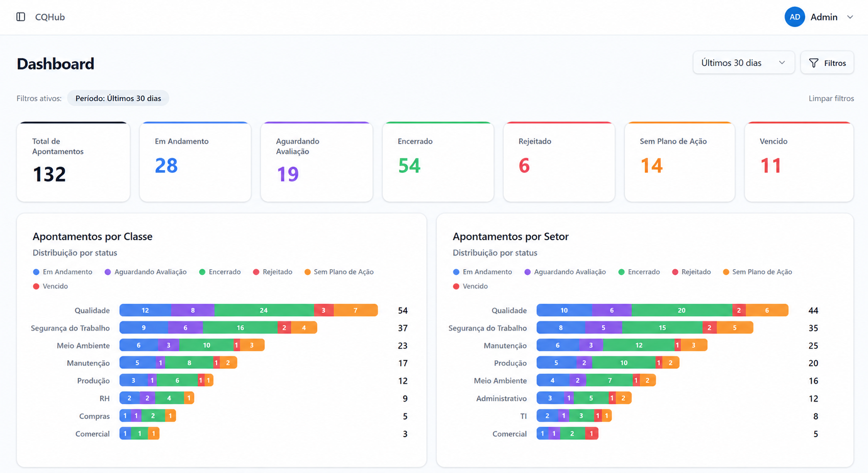The image size is (868, 473).
Task: Click green 10 segment in Meio Ambiente class bar
Action: tap(206, 345)
